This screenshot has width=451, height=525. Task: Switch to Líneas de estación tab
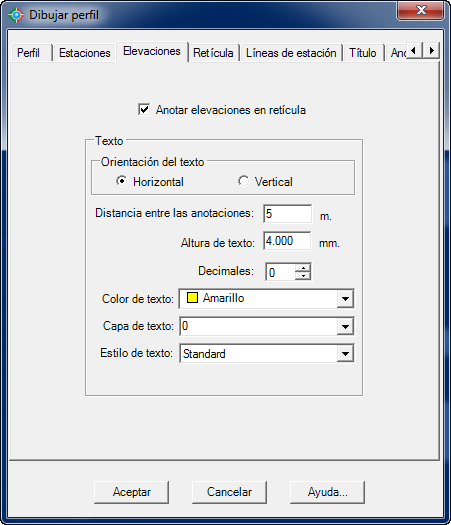(x=291, y=53)
